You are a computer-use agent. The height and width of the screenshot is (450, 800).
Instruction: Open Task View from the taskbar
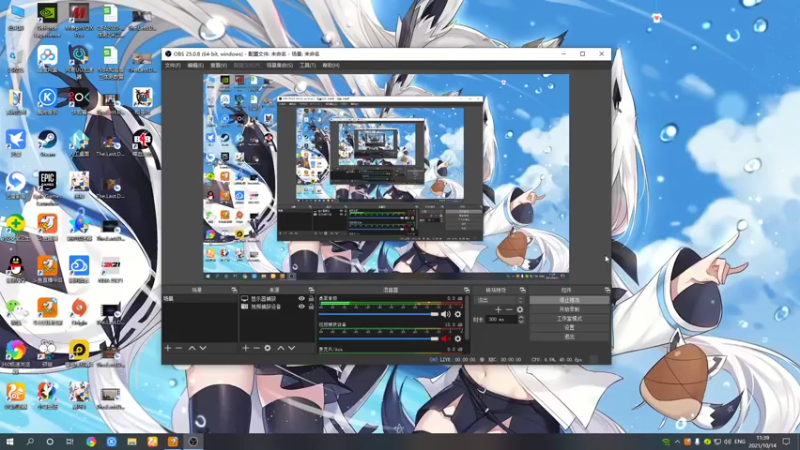70,441
